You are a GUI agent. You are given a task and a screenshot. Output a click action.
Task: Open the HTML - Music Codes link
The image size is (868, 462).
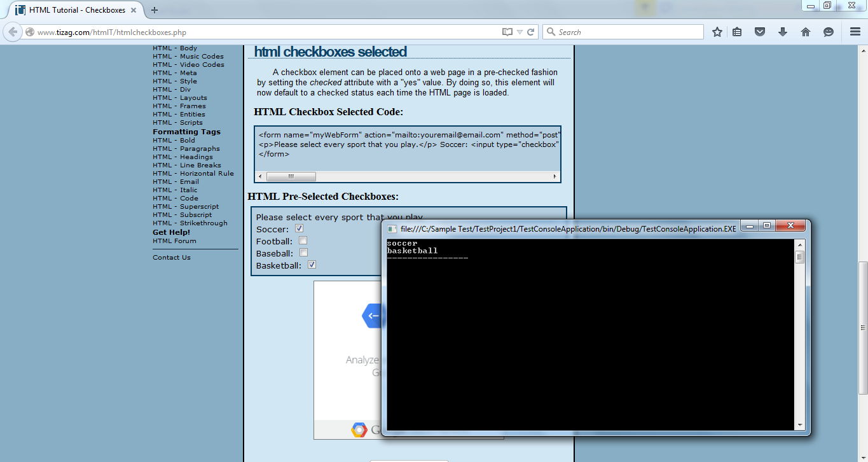click(x=188, y=56)
